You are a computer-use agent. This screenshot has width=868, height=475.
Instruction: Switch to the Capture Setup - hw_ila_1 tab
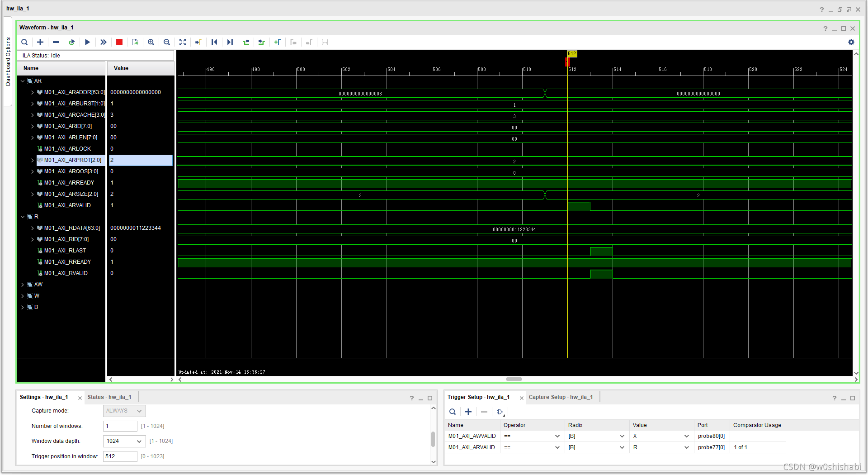[561, 397]
